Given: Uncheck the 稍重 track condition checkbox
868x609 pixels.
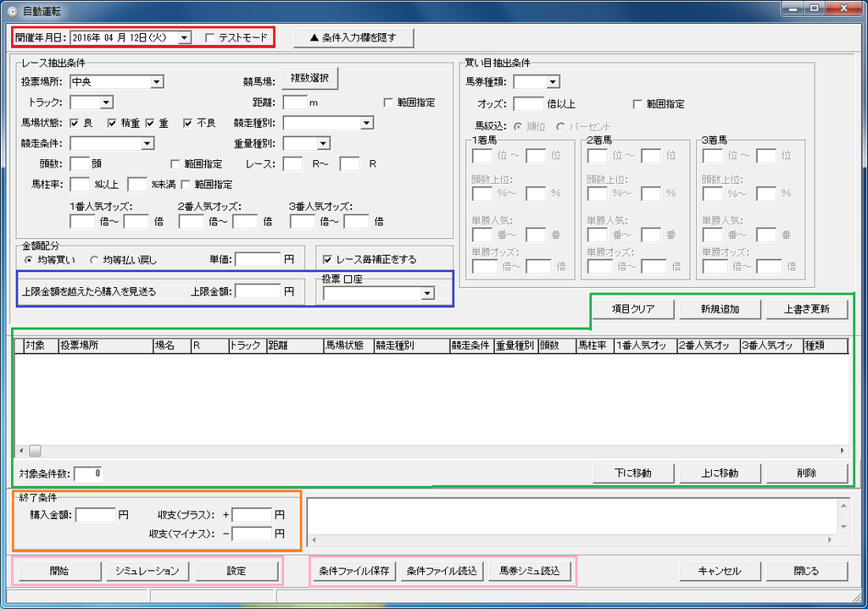Looking at the screenshot, I should [x=112, y=123].
